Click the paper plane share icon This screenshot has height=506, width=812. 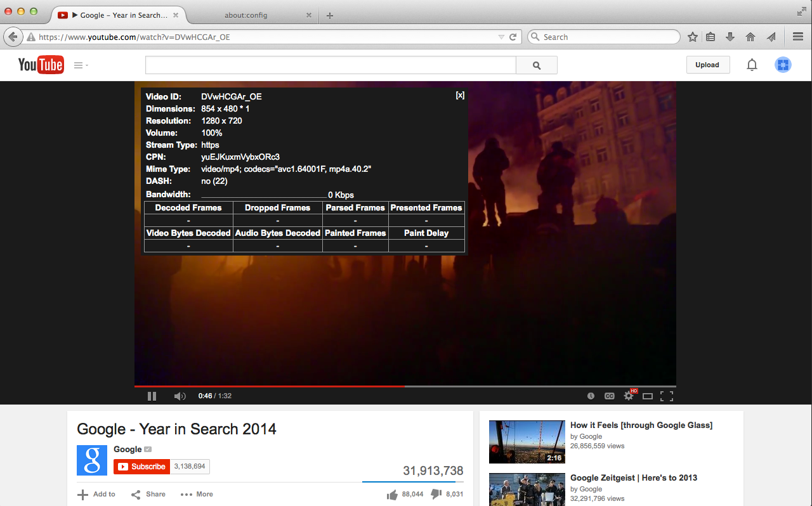click(771, 37)
